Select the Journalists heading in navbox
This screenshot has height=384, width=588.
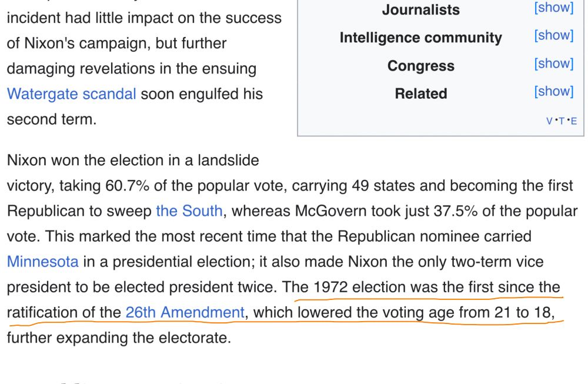pos(421,10)
